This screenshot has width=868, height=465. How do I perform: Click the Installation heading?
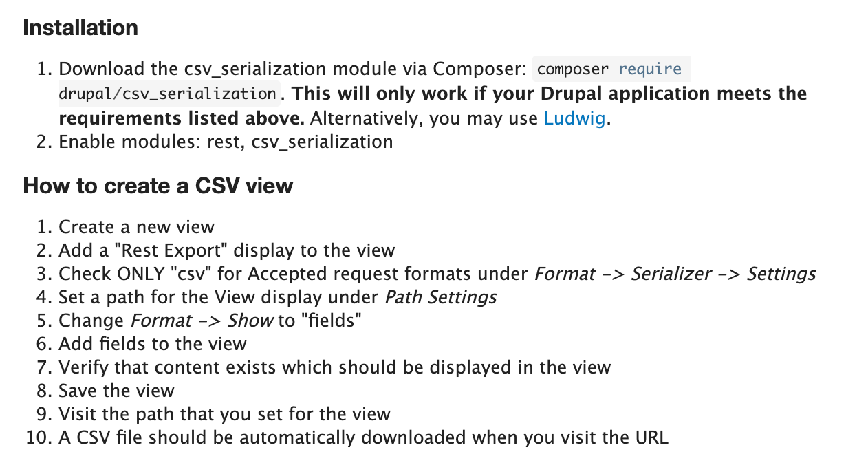(x=80, y=28)
